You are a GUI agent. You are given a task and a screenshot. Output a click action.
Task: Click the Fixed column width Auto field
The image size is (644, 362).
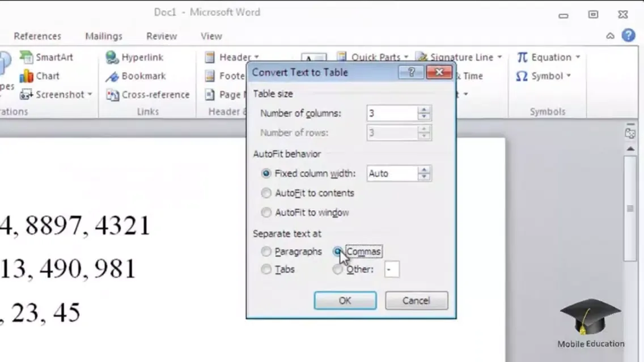click(x=392, y=173)
